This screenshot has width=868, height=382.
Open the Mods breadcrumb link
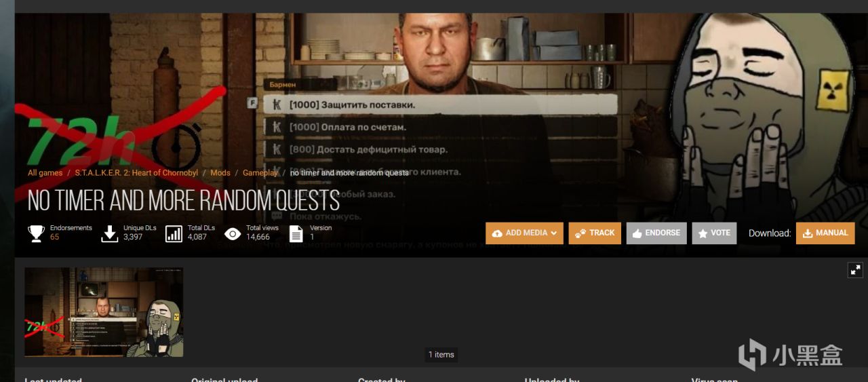[x=220, y=173]
